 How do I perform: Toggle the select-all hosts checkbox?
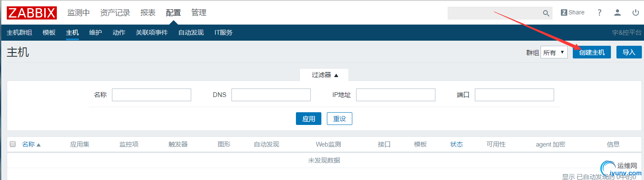pos(13,144)
